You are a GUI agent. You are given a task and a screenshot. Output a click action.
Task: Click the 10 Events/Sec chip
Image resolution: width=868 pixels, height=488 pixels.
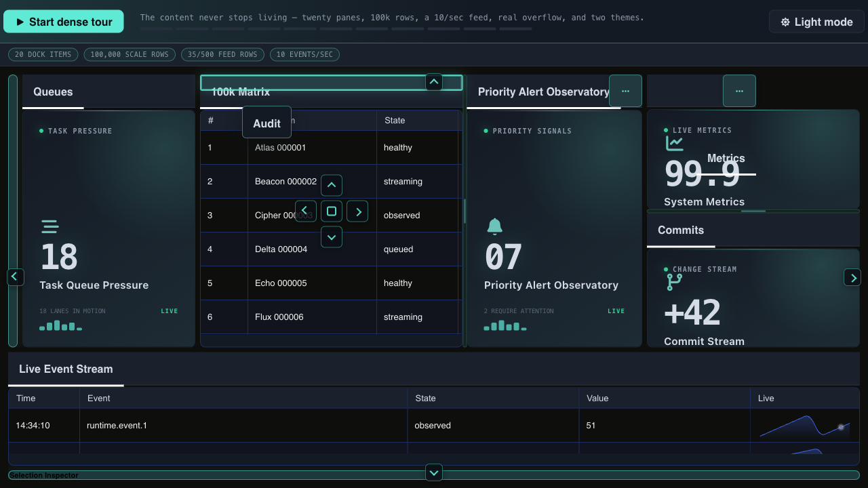(x=304, y=54)
